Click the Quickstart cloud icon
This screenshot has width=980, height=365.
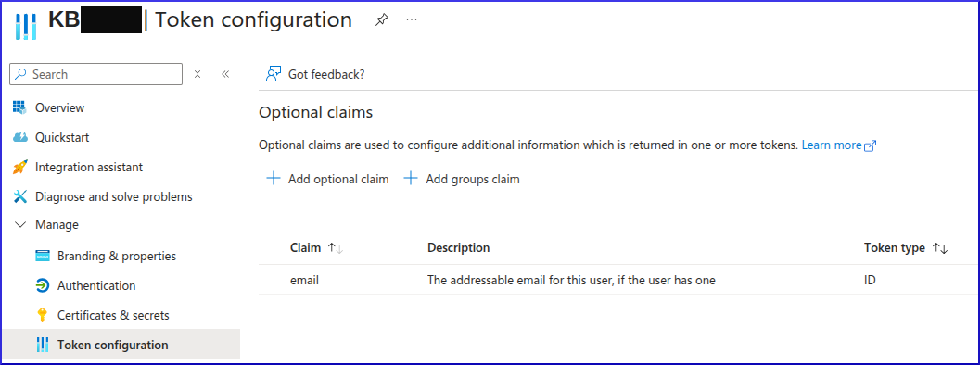click(20, 137)
